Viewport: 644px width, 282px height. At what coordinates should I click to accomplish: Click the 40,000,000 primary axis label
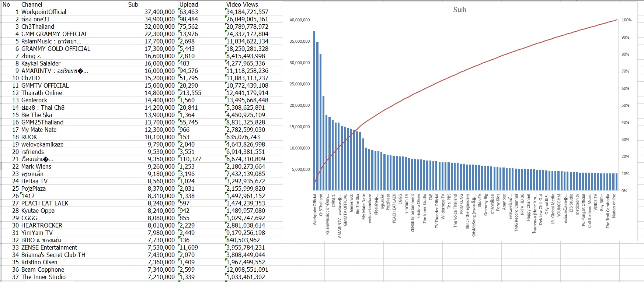tap(300, 20)
